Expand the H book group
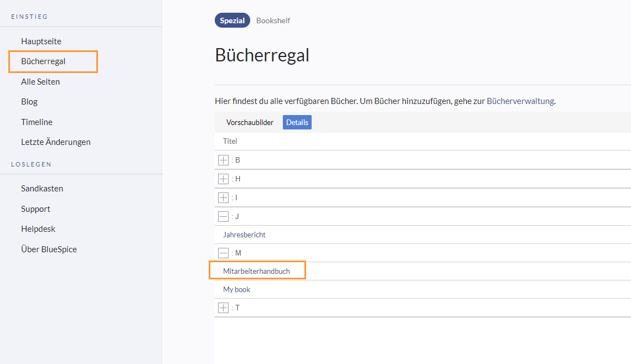 pyautogui.click(x=224, y=179)
